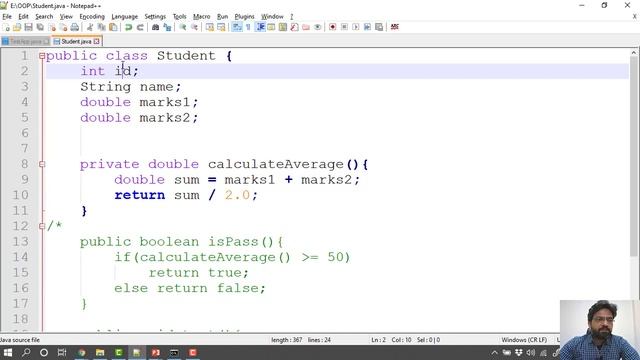Click the New file toolbar icon
This screenshot has height=360, width=640.
6,27
